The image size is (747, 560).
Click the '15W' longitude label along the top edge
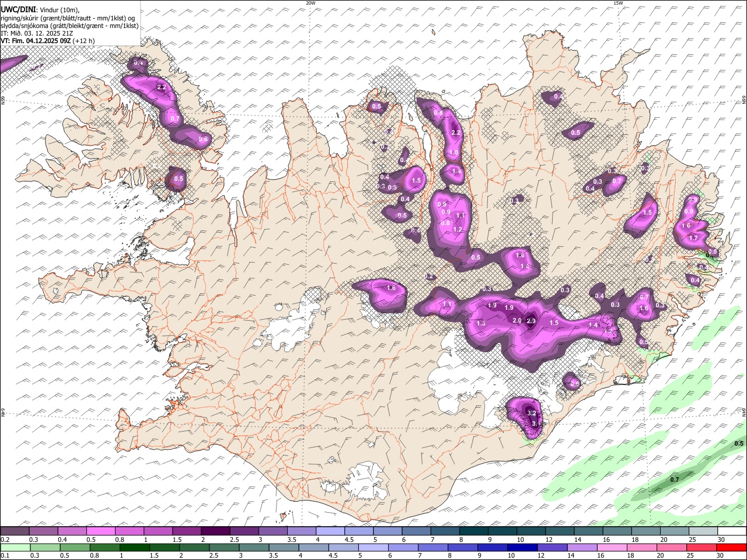[x=617, y=3]
